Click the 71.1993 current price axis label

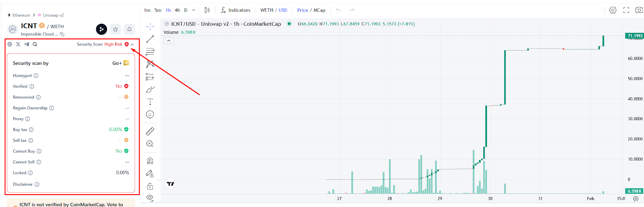635,36
